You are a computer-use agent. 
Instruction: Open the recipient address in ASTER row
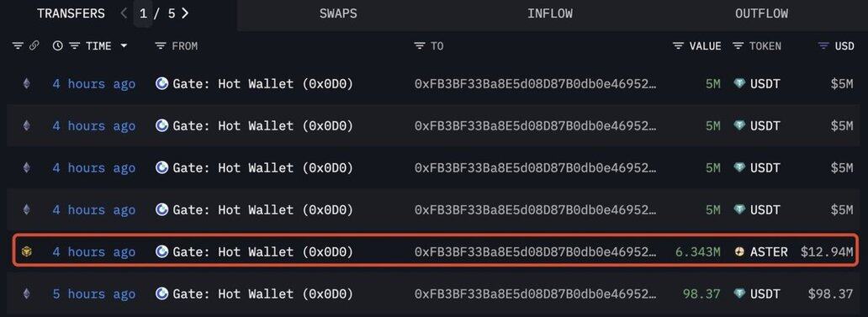pos(536,252)
